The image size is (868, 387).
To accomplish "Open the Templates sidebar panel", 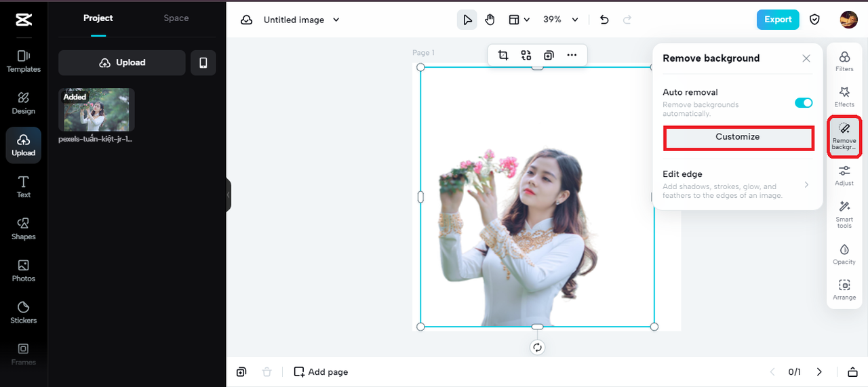I will (24, 61).
